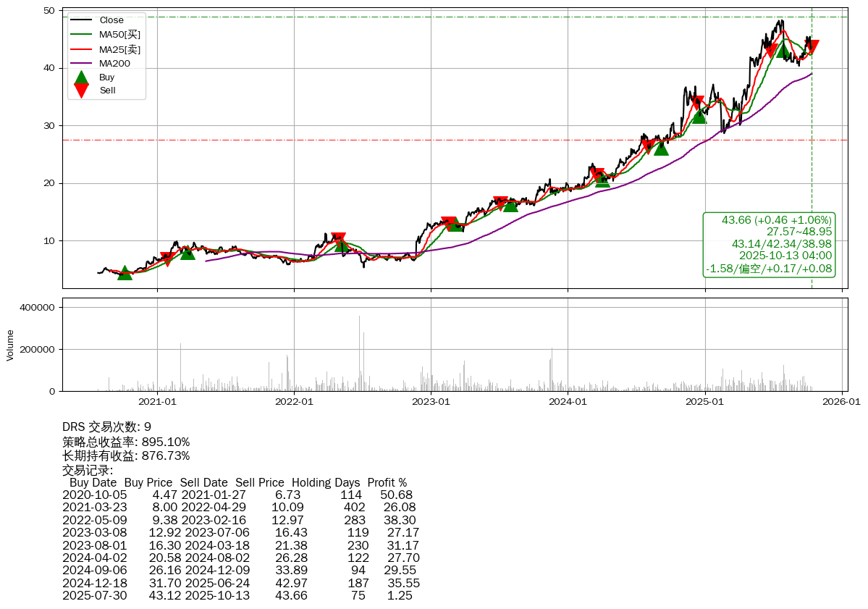
Task: Click the red Sell marker near January 2021
Action: coord(167,259)
